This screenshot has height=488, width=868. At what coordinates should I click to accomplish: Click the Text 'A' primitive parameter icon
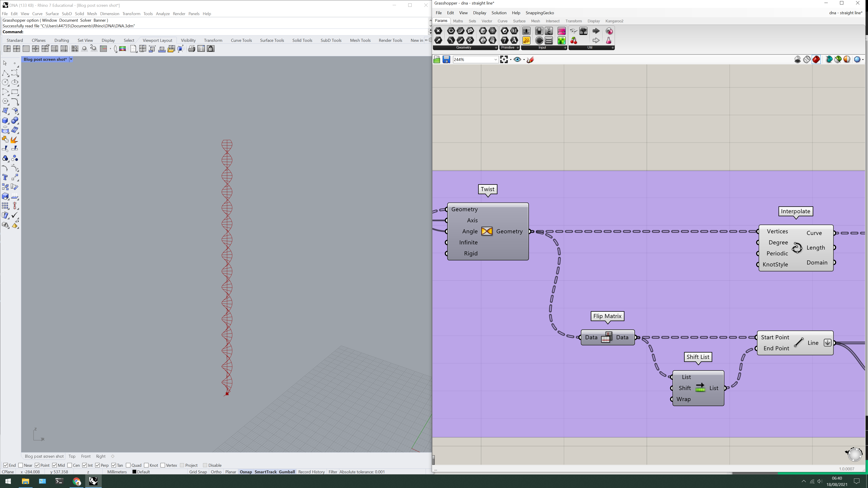514,40
